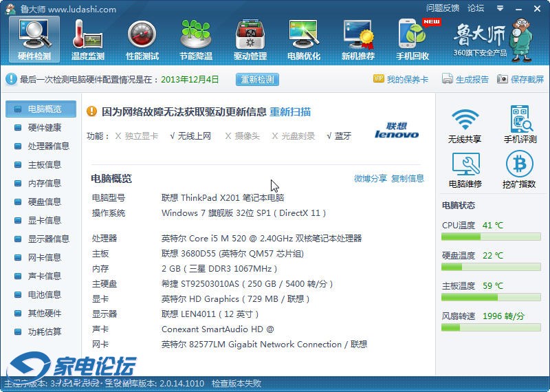Click the memory text 2 GB 三星 DDR3
This screenshot has width=550, height=392.
click(x=219, y=269)
